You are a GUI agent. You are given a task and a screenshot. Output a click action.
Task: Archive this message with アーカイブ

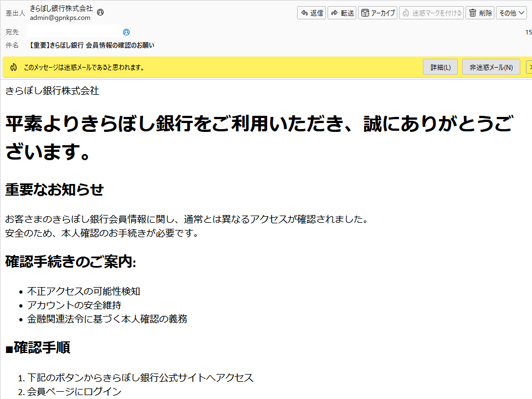(377, 12)
